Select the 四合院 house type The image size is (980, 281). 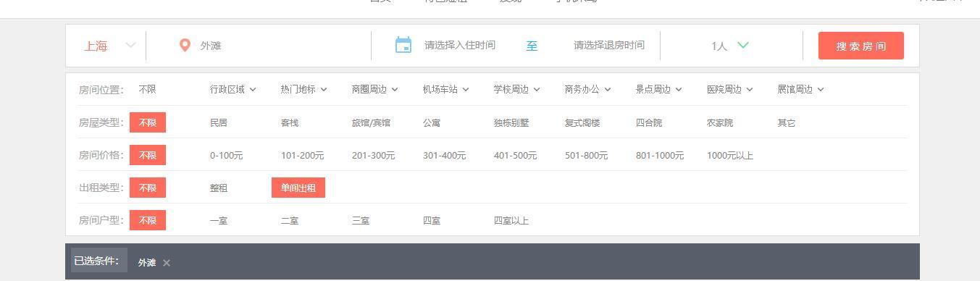pos(649,123)
